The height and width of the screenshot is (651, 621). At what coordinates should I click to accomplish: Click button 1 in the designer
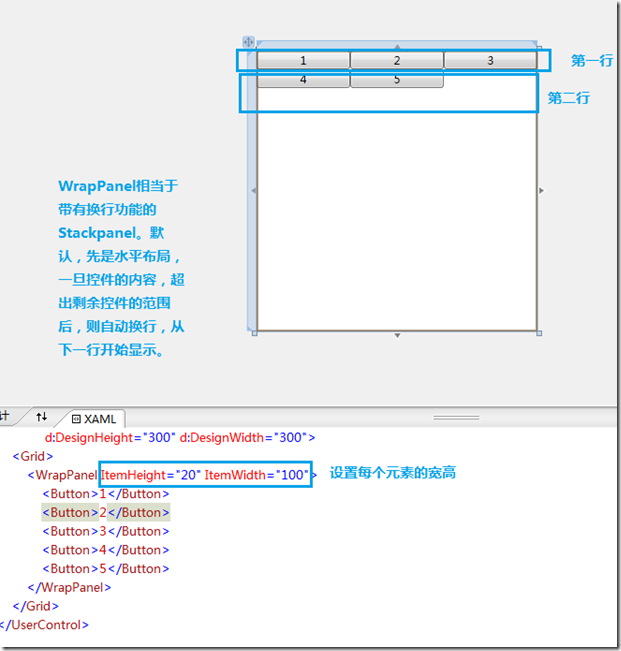(303, 61)
